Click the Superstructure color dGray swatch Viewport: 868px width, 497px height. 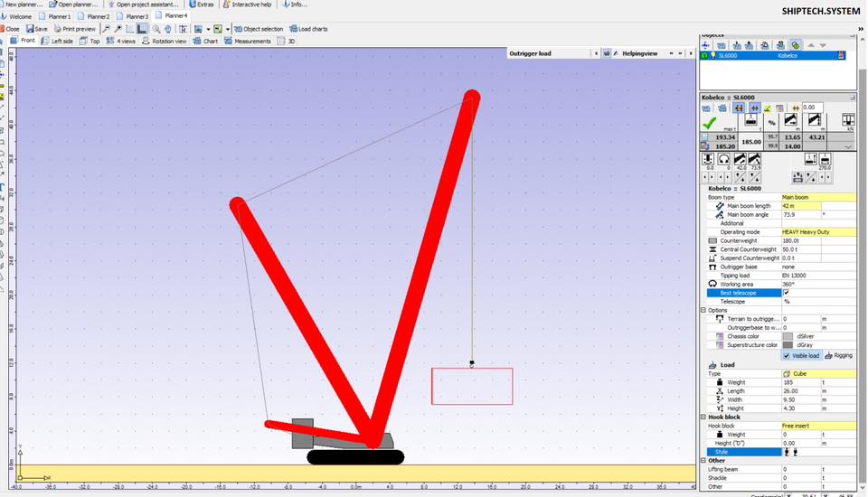(x=788, y=345)
